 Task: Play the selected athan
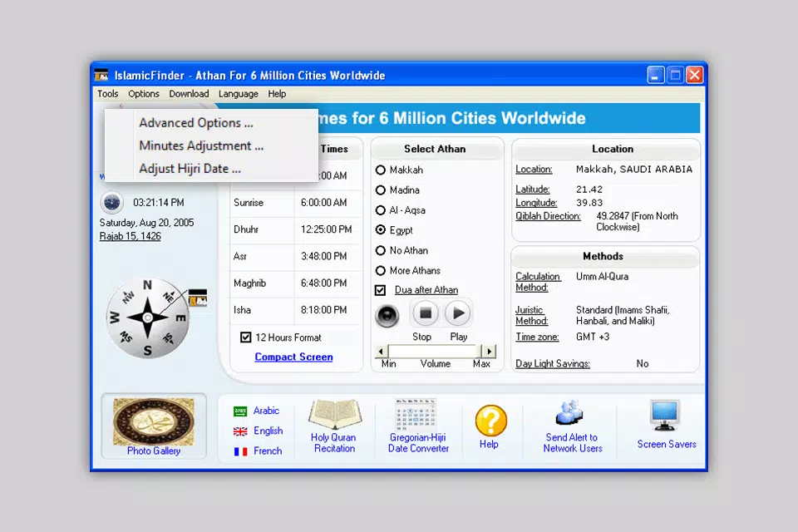[x=457, y=313]
